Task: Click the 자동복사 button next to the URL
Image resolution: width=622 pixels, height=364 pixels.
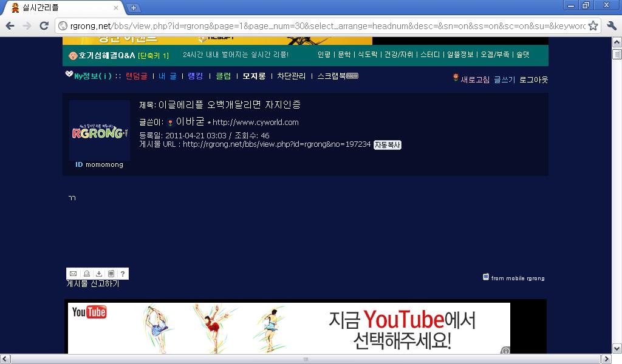Action: point(388,145)
